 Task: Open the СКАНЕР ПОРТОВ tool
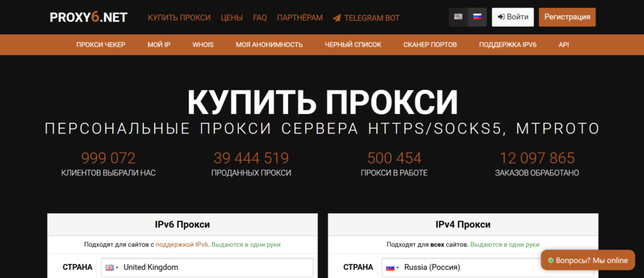click(430, 45)
